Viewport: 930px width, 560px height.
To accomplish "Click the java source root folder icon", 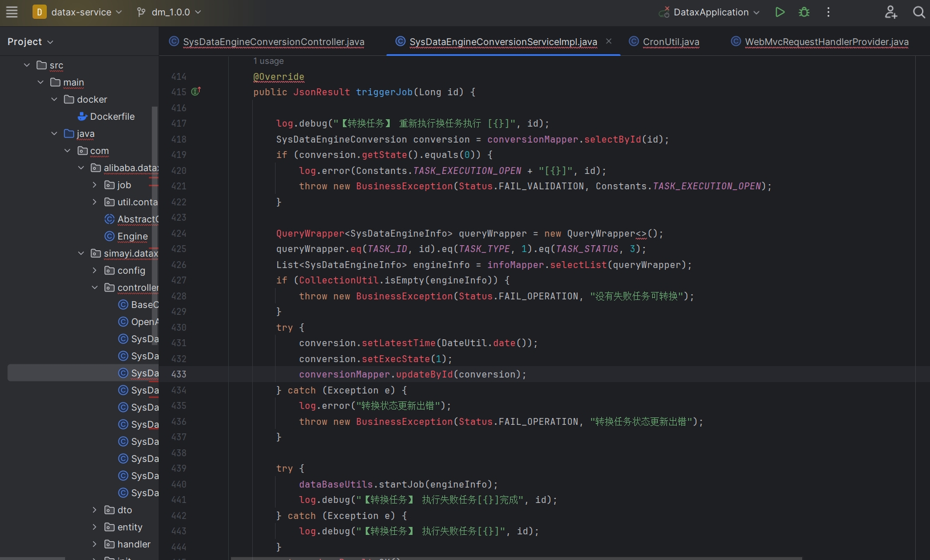I will [x=69, y=133].
